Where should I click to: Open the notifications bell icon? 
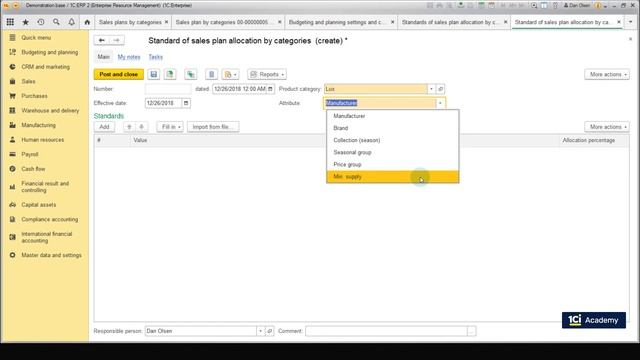point(71,22)
